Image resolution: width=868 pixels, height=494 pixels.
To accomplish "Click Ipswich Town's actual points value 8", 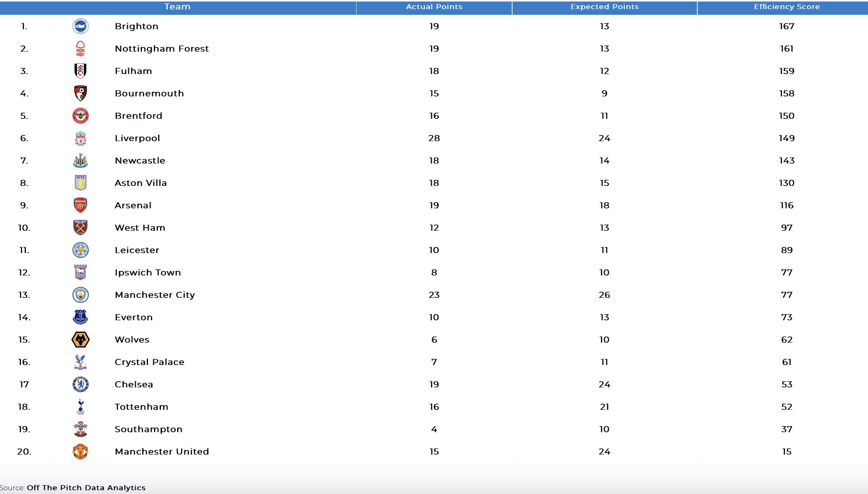I will pos(434,272).
